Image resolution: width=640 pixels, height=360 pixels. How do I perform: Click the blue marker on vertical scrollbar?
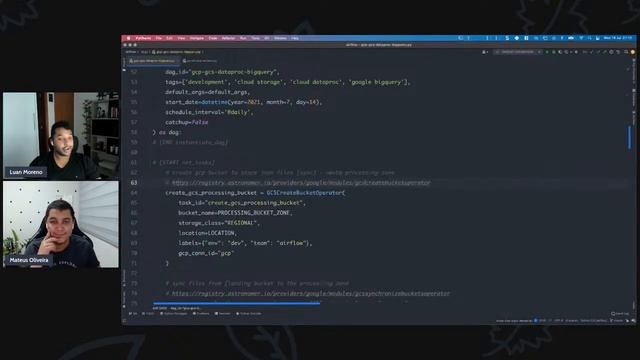(x=629, y=138)
